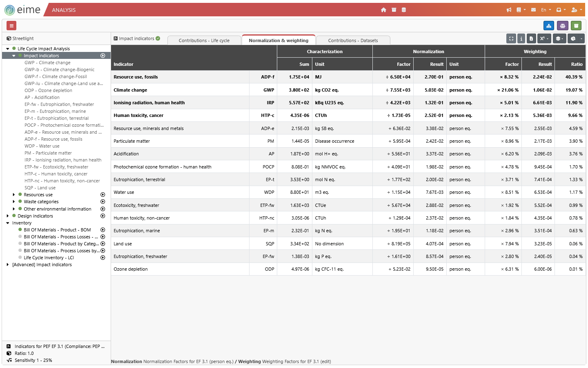Click play icon on Other environmental information row

[103, 209]
